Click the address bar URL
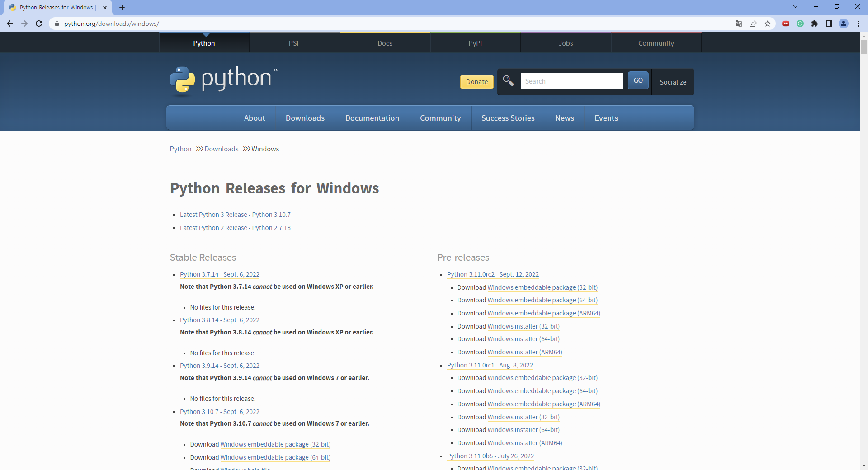Viewport: 868px width, 470px height. (112, 23)
